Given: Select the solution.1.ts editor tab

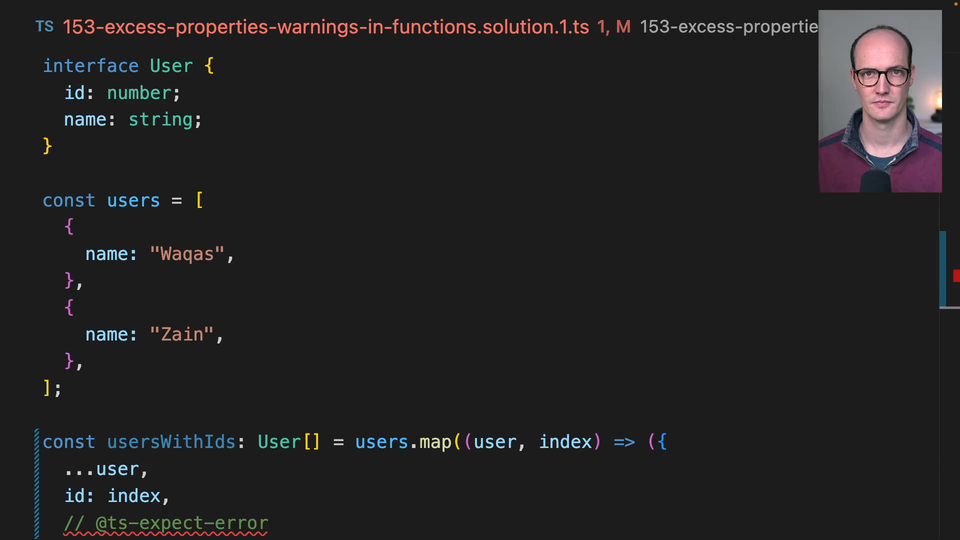Looking at the screenshot, I should tap(326, 27).
